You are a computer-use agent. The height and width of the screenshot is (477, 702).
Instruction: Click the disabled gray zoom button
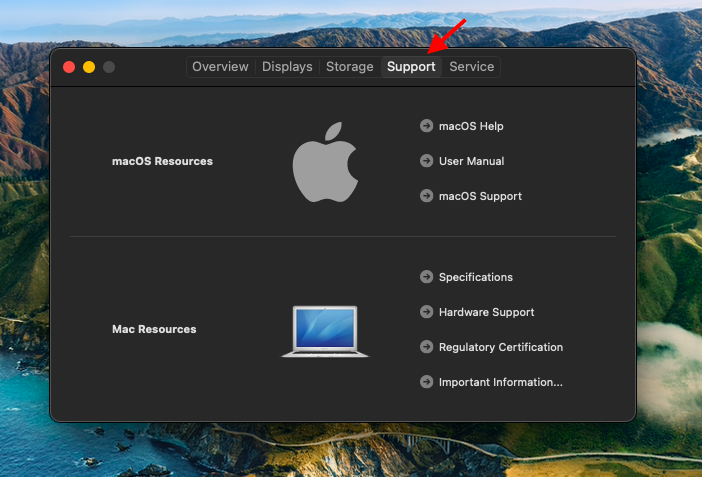click(109, 67)
